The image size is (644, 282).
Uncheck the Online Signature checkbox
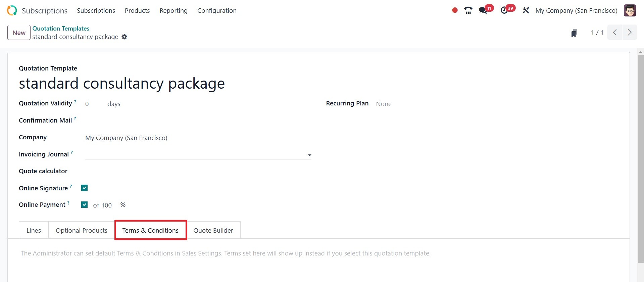(x=85, y=188)
